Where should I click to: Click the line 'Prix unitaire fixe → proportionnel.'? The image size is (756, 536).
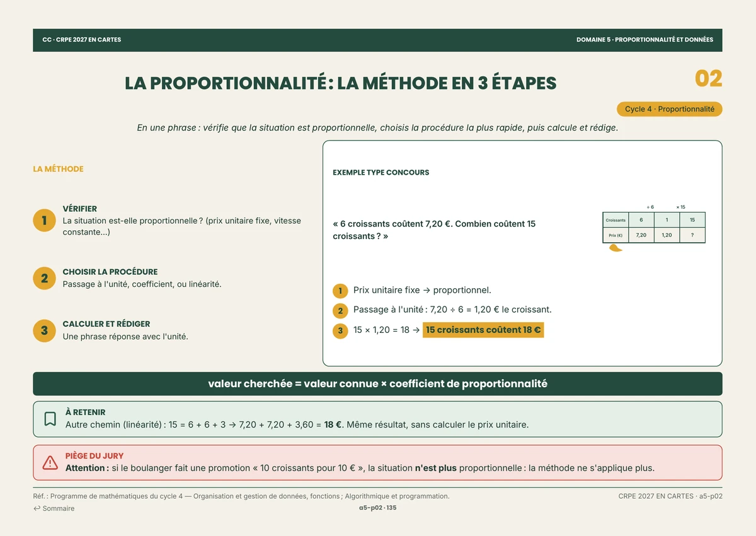click(422, 291)
